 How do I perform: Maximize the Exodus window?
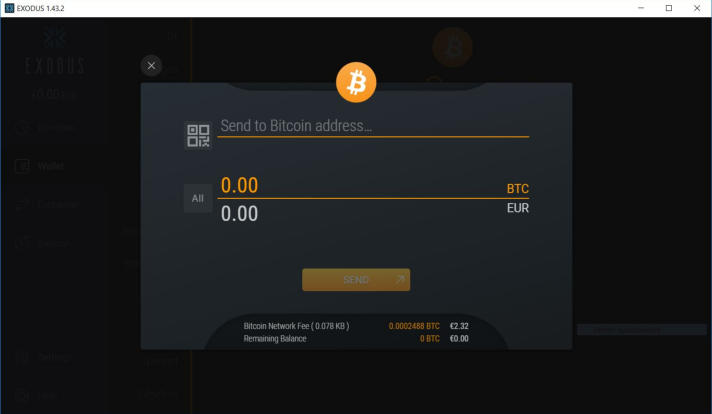click(x=669, y=8)
